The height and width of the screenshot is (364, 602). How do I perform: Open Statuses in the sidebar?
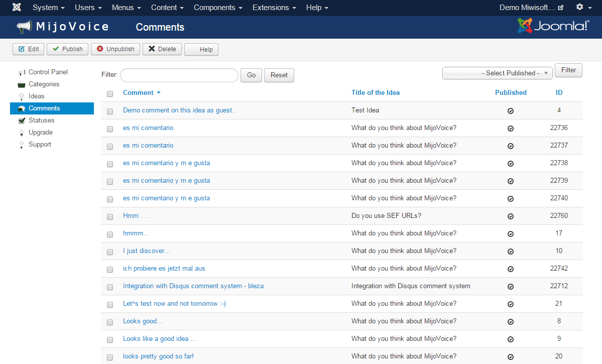coord(41,120)
